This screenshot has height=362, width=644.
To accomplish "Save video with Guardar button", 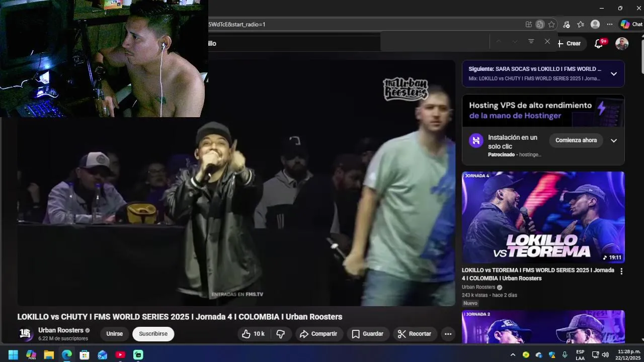I will [368, 334].
